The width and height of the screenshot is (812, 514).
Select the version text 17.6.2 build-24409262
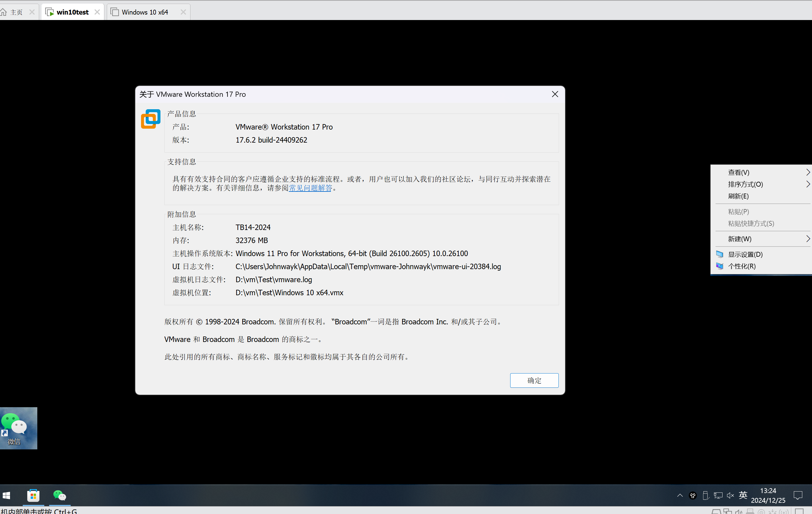271,140
